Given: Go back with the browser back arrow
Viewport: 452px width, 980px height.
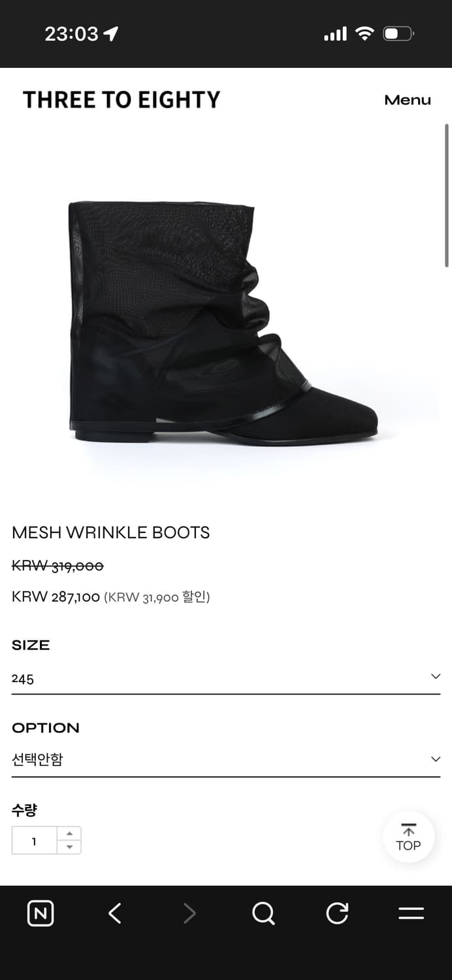Looking at the screenshot, I should [x=115, y=913].
